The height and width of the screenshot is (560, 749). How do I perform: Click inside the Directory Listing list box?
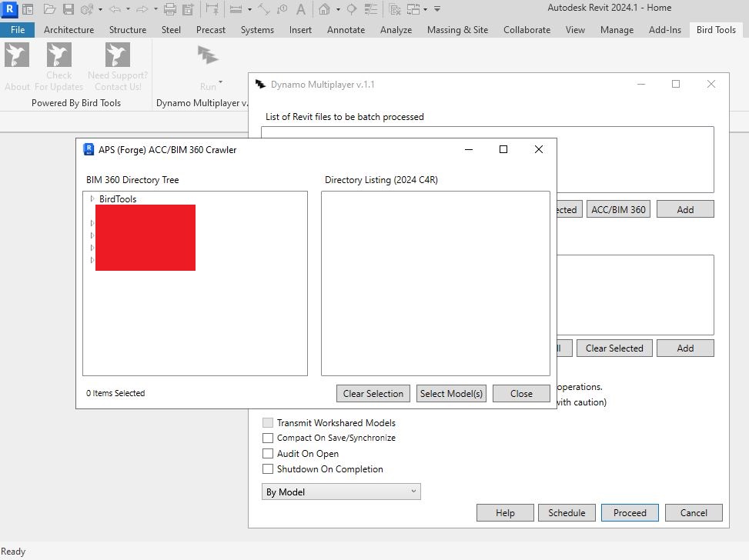pos(435,283)
